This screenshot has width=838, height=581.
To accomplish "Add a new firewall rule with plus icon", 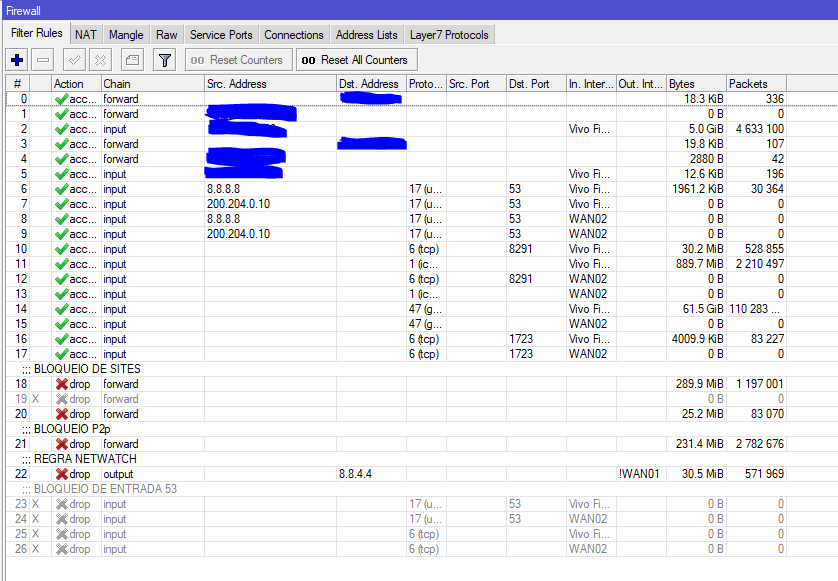I will click(17, 60).
